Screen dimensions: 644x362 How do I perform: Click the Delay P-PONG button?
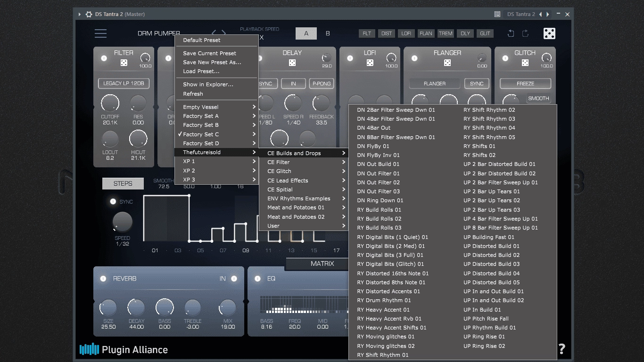(x=322, y=83)
